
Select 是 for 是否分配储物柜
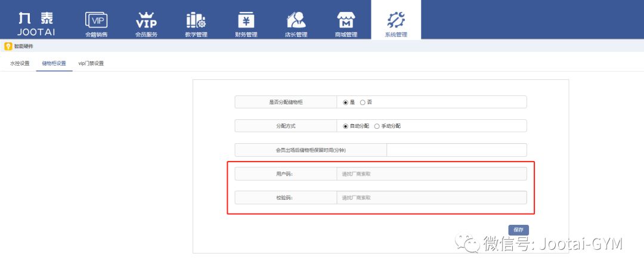click(x=345, y=103)
